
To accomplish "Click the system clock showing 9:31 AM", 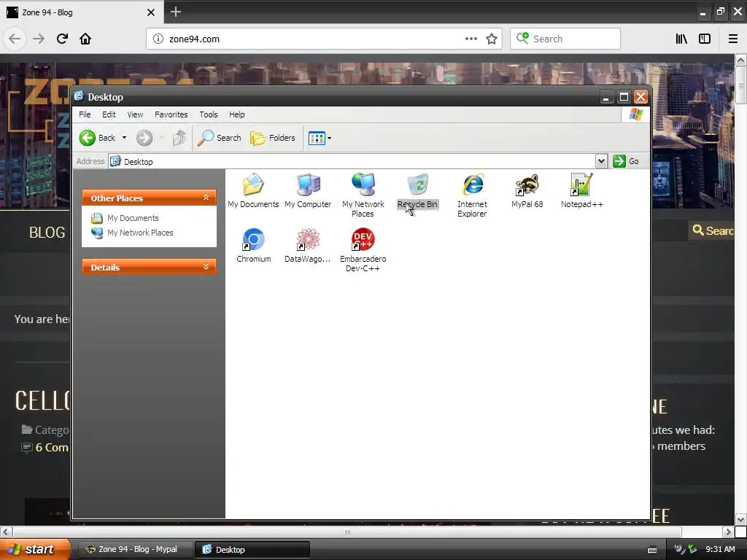I will [720, 549].
